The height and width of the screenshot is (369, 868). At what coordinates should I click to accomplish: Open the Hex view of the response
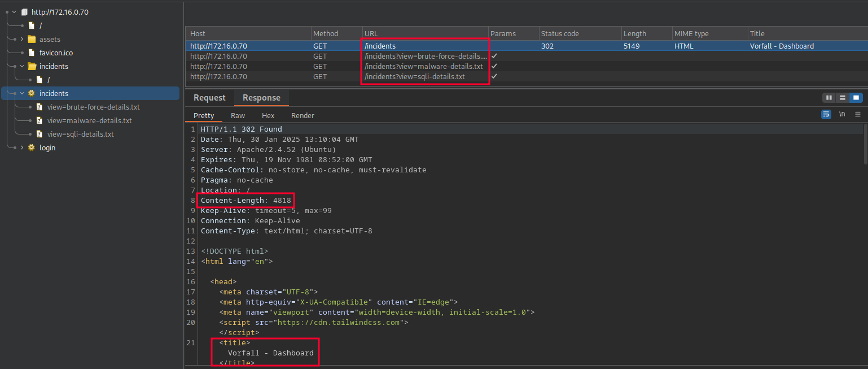(268, 115)
